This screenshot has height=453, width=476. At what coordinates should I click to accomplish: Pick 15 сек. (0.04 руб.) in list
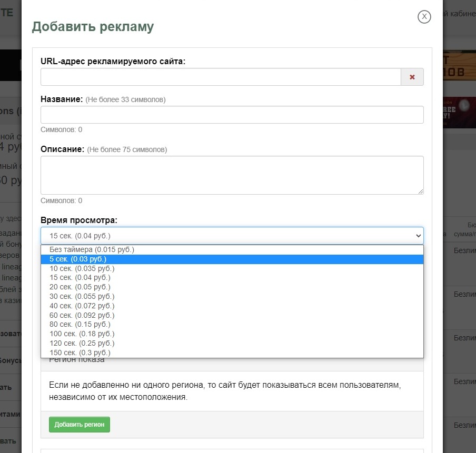click(x=80, y=277)
